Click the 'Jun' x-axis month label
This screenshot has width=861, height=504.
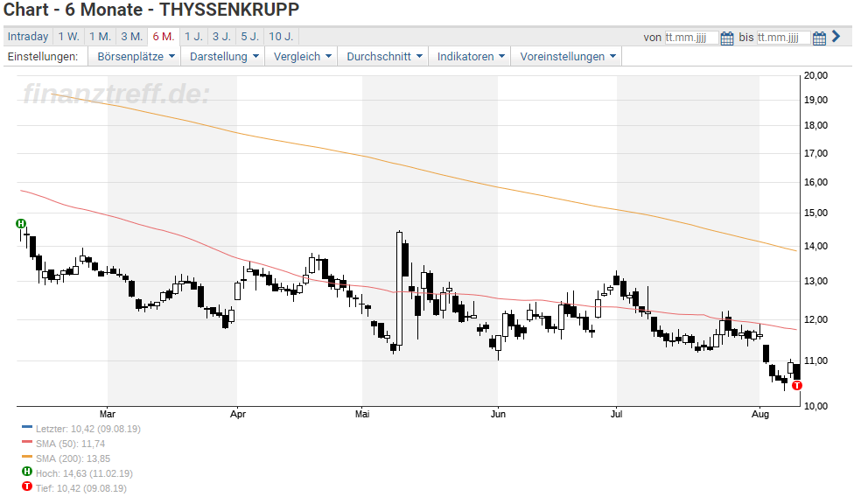(498, 414)
